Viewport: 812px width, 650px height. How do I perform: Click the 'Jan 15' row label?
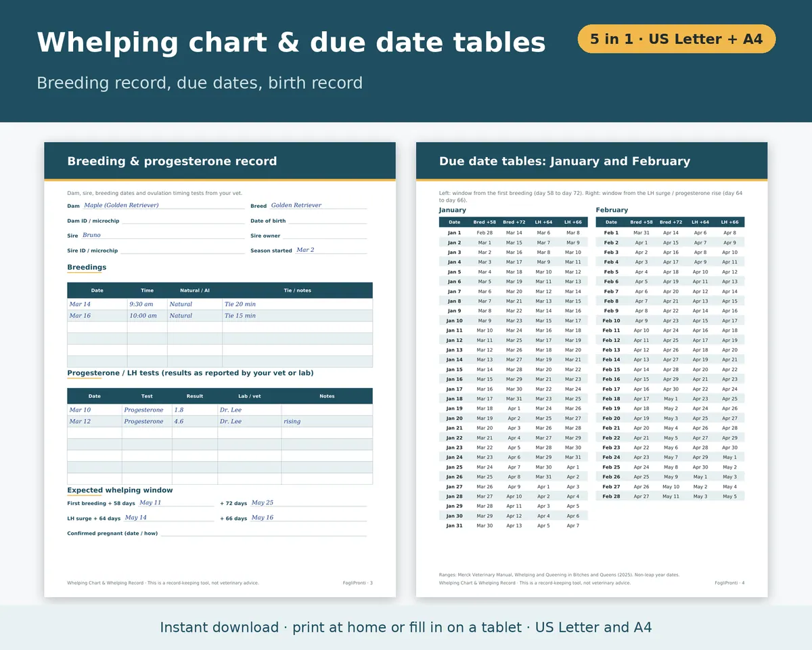click(454, 370)
